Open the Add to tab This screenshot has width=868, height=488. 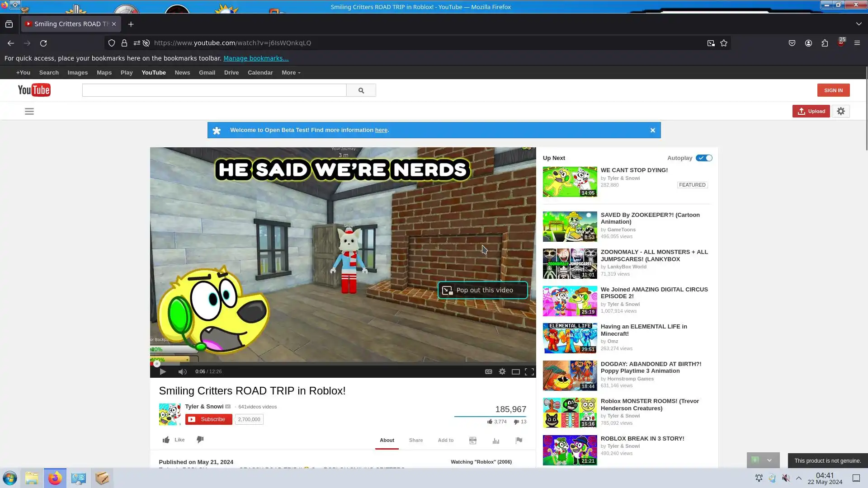pos(445,440)
